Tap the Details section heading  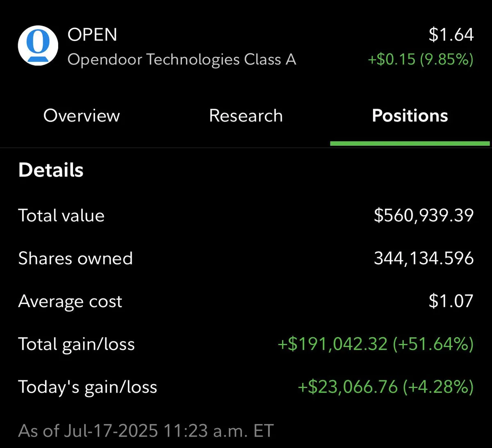point(51,170)
